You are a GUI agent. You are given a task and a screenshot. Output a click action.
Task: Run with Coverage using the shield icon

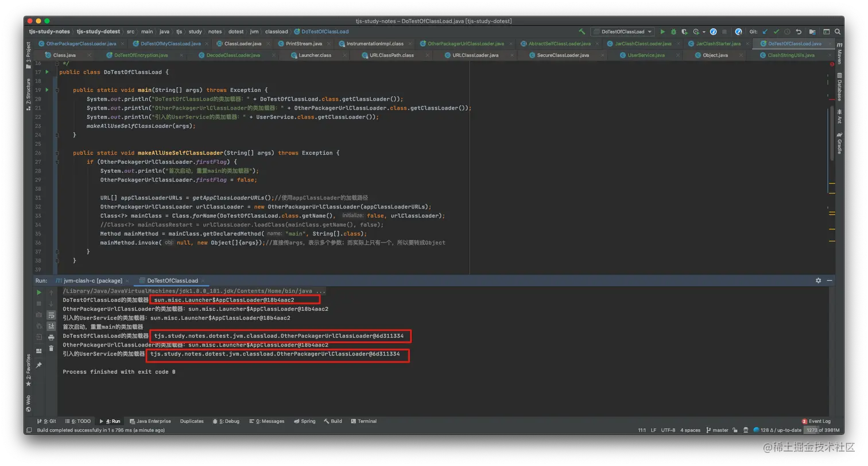coord(684,32)
